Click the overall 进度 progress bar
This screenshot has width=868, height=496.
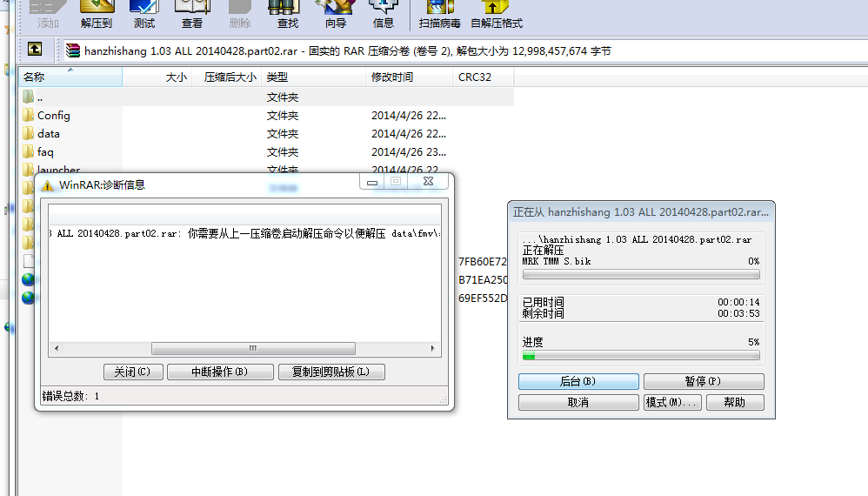point(641,355)
